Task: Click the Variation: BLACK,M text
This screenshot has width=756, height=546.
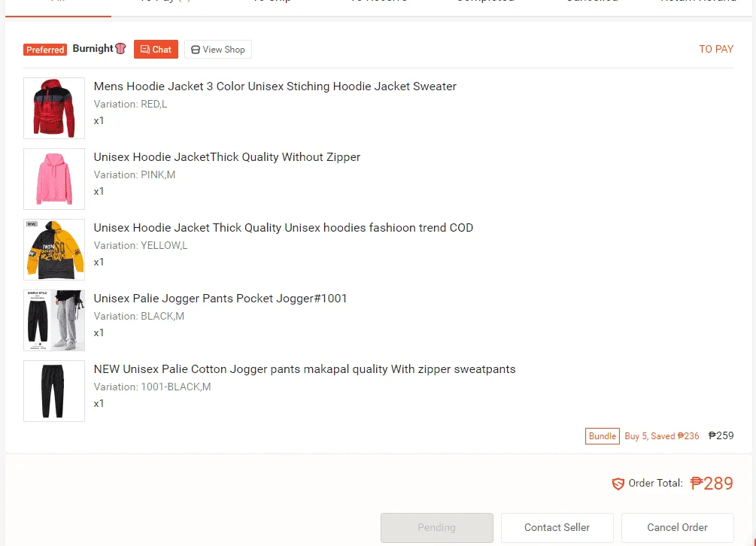Action: (139, 316)
